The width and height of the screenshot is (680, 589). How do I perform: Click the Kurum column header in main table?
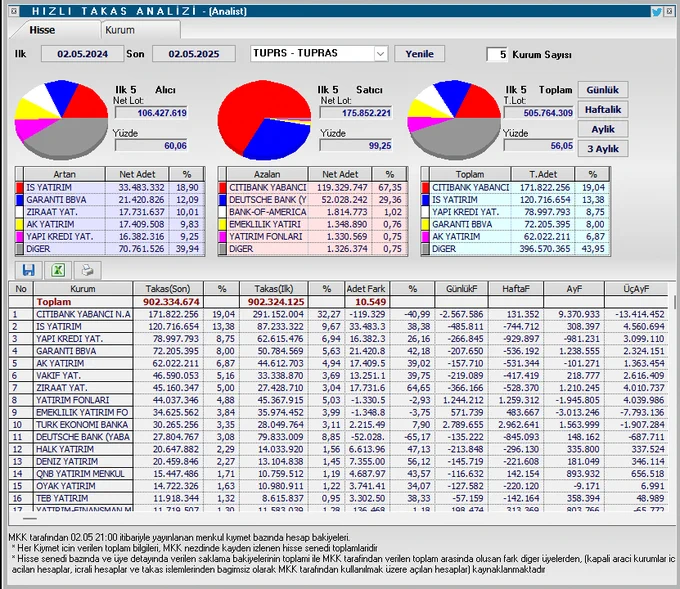(x=83, y=288)
